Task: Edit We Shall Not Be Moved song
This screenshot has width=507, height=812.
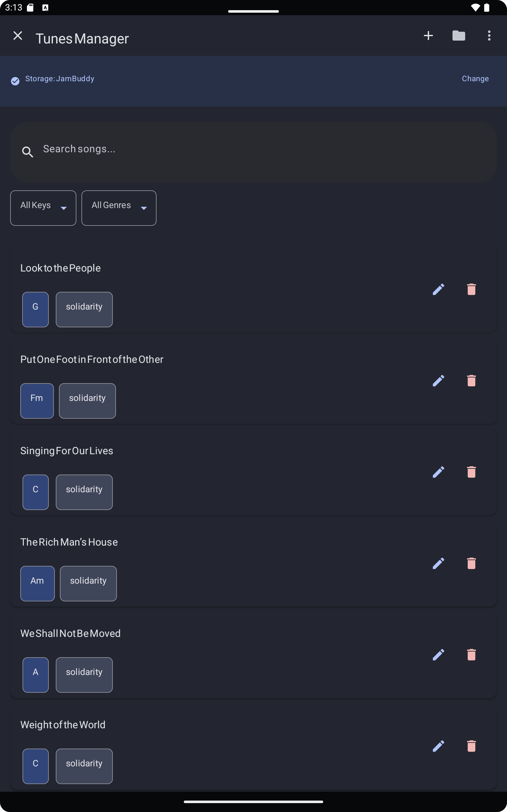Action: tap(438, 655)
